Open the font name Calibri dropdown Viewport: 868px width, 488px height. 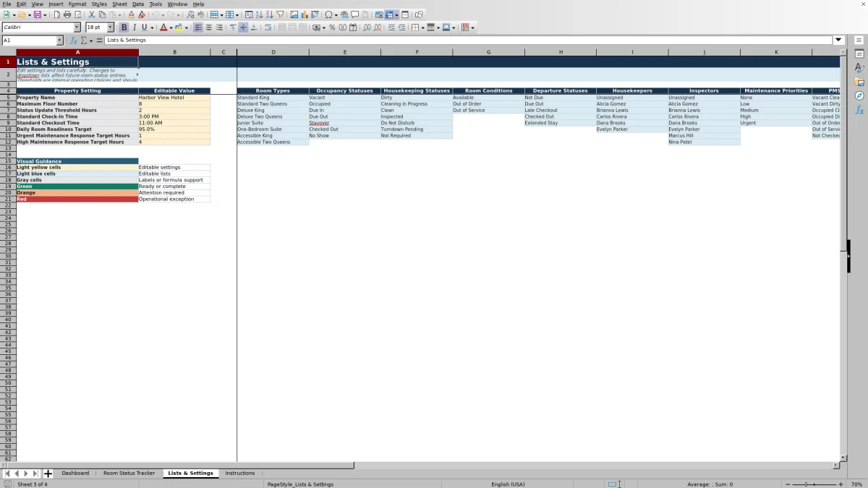(77, 27)
